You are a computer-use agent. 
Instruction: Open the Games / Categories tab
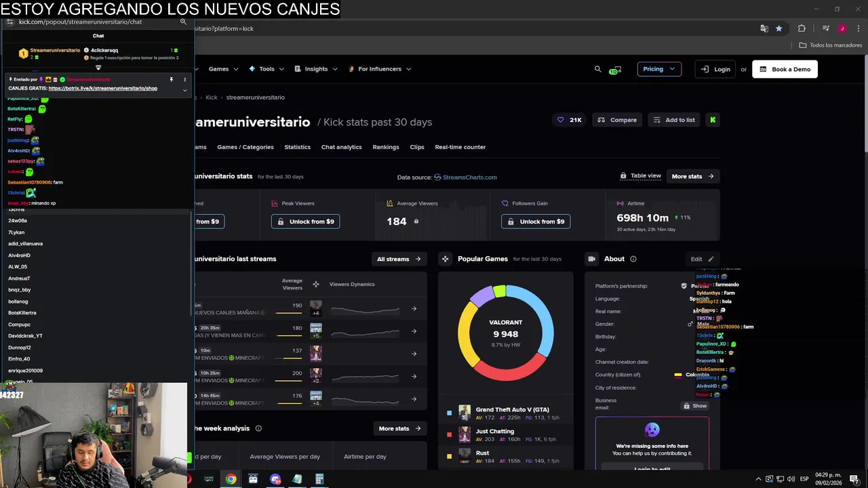pyautogui.click(x=245, y=147)
